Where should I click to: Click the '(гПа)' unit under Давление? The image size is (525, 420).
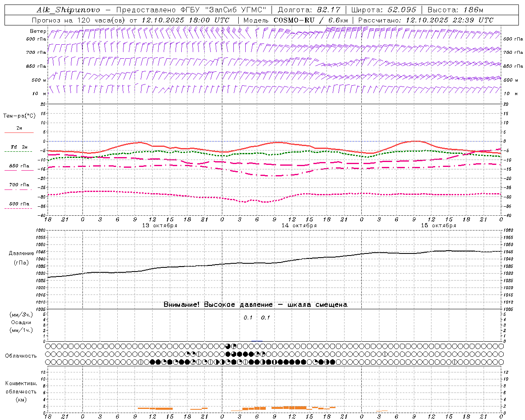(x=21, y=262)
